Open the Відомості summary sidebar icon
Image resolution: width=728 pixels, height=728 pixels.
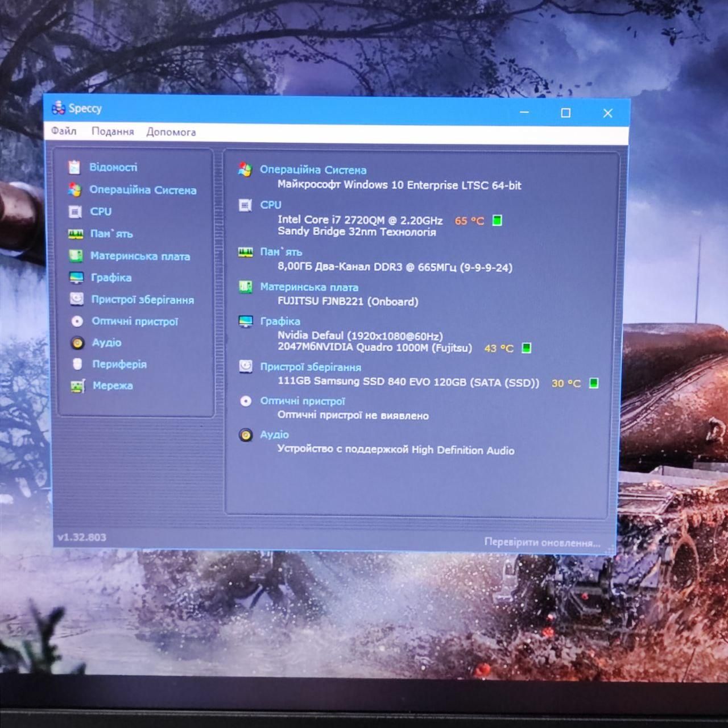pyautogui.click(x=75, y=167)
